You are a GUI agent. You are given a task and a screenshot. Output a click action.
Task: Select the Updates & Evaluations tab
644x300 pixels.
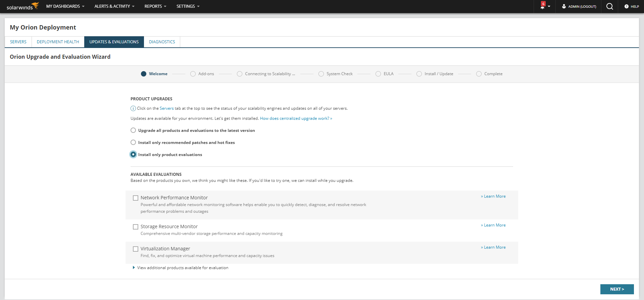click(114, 42)
